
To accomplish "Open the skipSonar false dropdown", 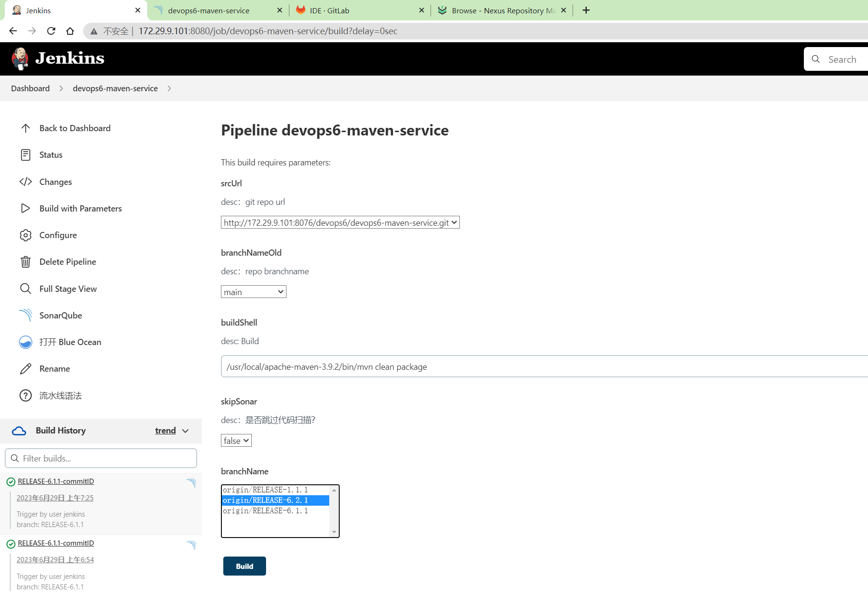I will 236,441.
